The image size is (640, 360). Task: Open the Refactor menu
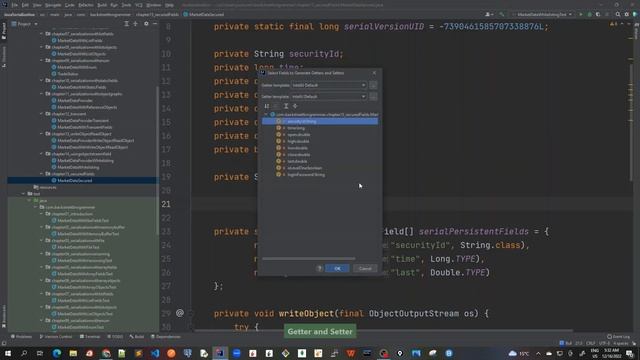coord(86,5)
